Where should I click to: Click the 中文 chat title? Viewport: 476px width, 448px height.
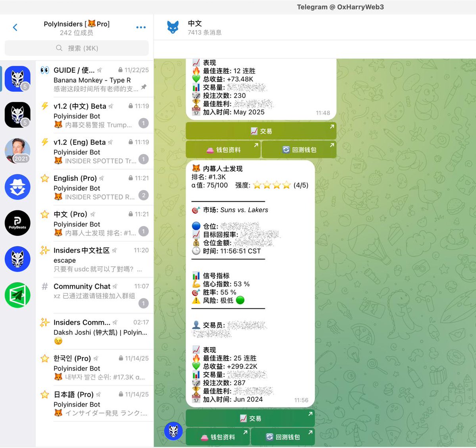coord(195,23)
